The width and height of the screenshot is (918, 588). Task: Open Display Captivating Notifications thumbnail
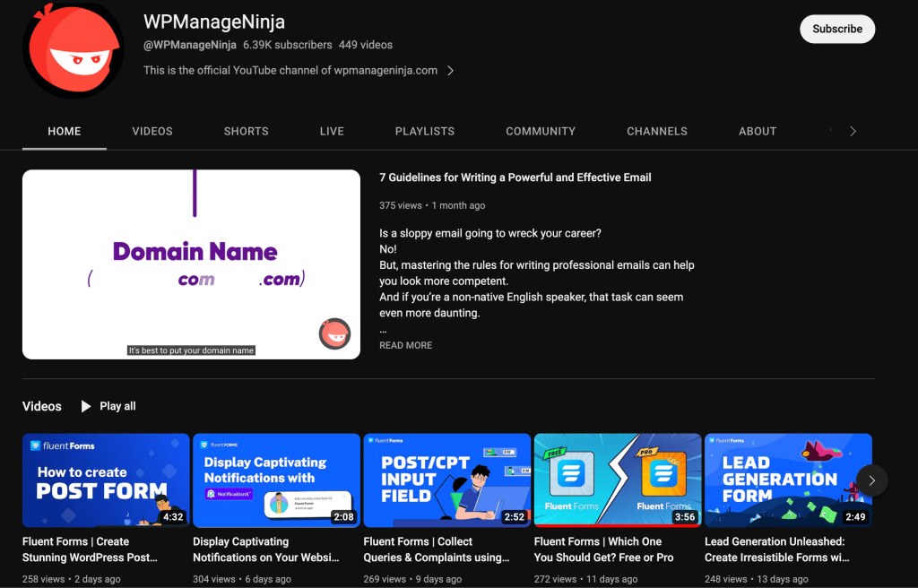[x=276, y=480]
